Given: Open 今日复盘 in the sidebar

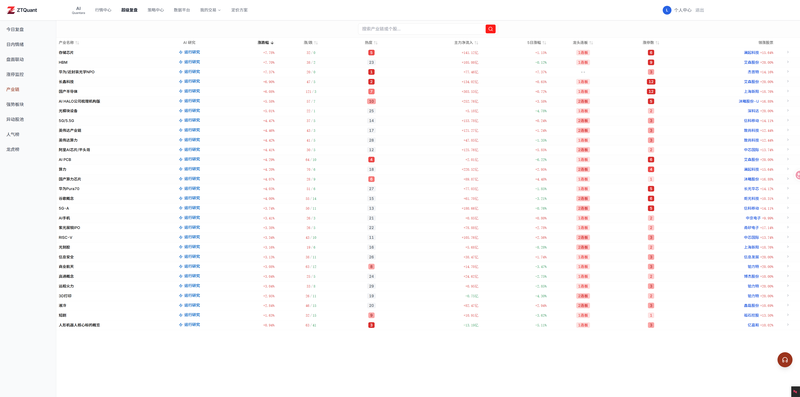Looking at the screenshot, I should coord(15,30).
